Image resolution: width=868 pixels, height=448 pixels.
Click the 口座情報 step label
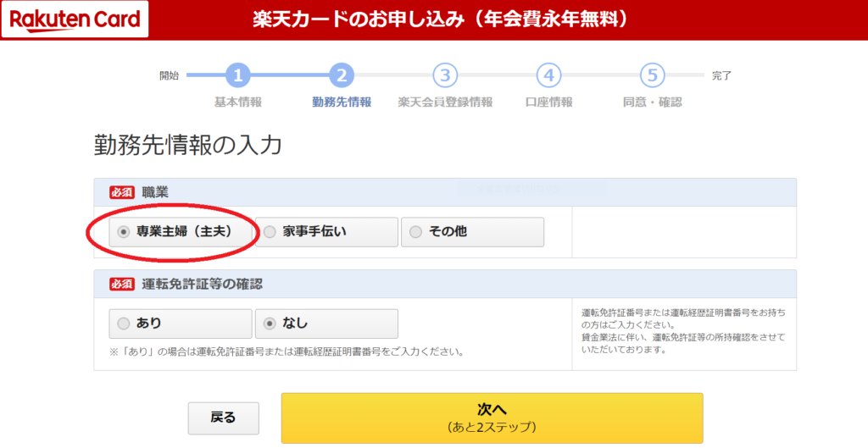548,102
